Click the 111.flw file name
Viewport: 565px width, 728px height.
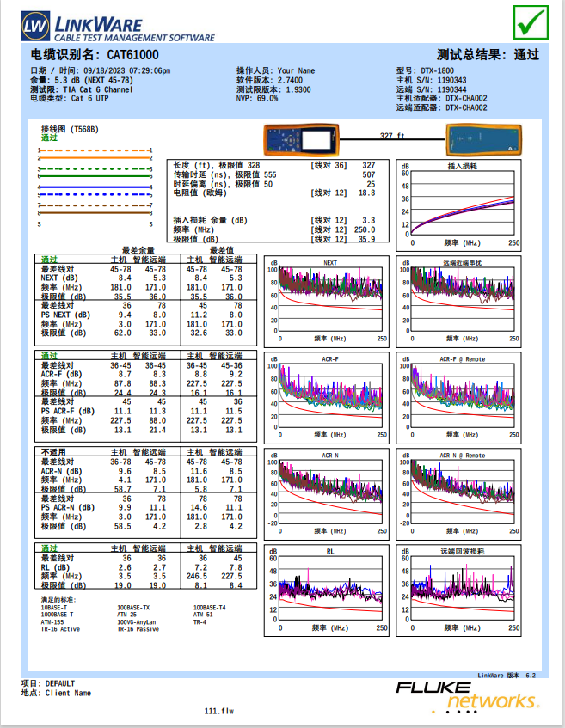219,711
